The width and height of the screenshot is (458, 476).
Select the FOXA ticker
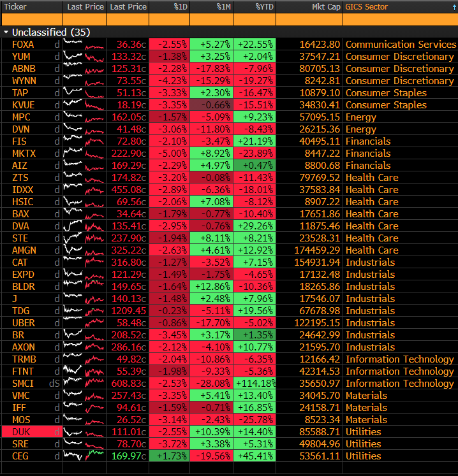click(x=23, y=45)
